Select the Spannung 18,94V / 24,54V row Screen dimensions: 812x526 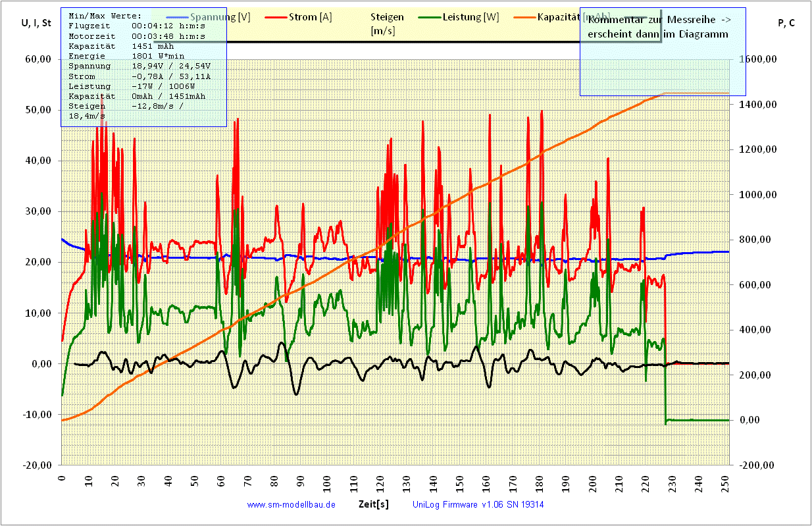[139, 66]
